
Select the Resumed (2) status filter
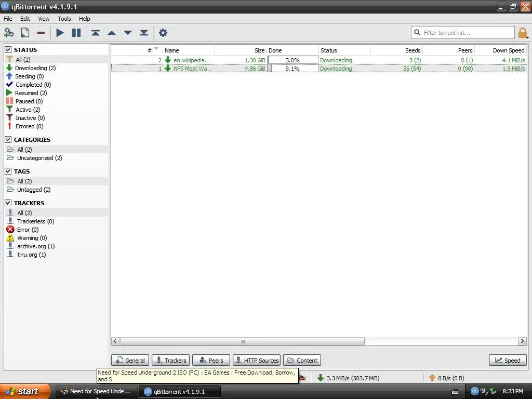(31, 93)
